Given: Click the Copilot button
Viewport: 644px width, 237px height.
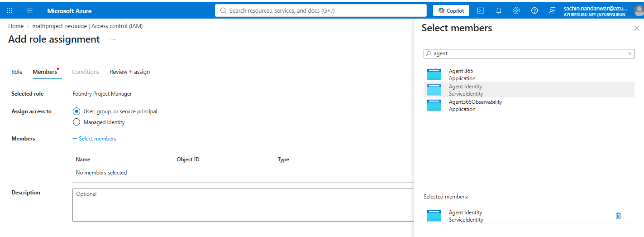Looking at the screenshot, I should [451, 10].
